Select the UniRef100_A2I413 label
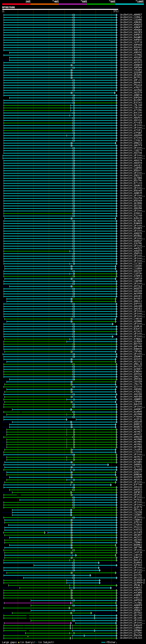The height and width of the screenshot is (644, 146). click(x=131, y=331)
